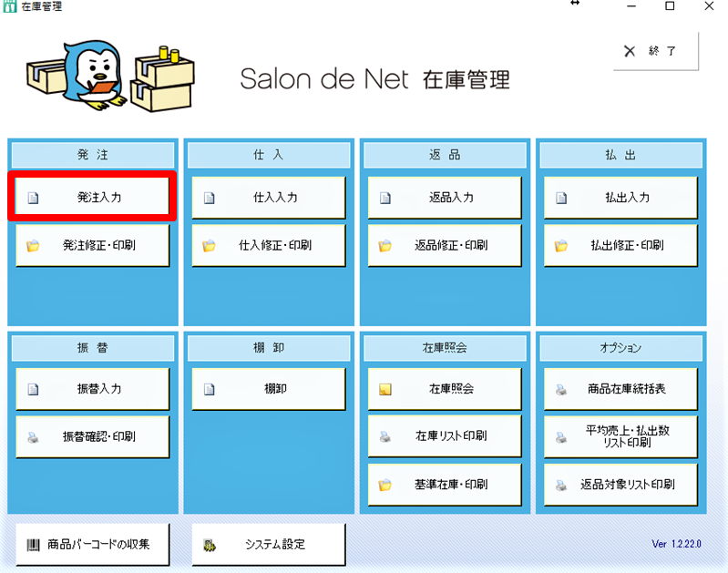
Task: Minimize the 在庫管理 window
Action: [631, 6]
